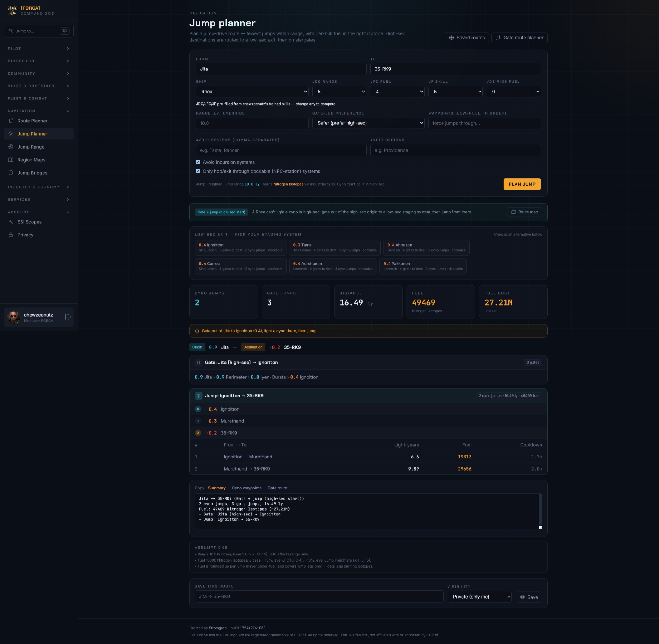The width and height of the screenshot is (659, 644).
Task: Open ESI Scopes page
Action: tap(39, 222)
